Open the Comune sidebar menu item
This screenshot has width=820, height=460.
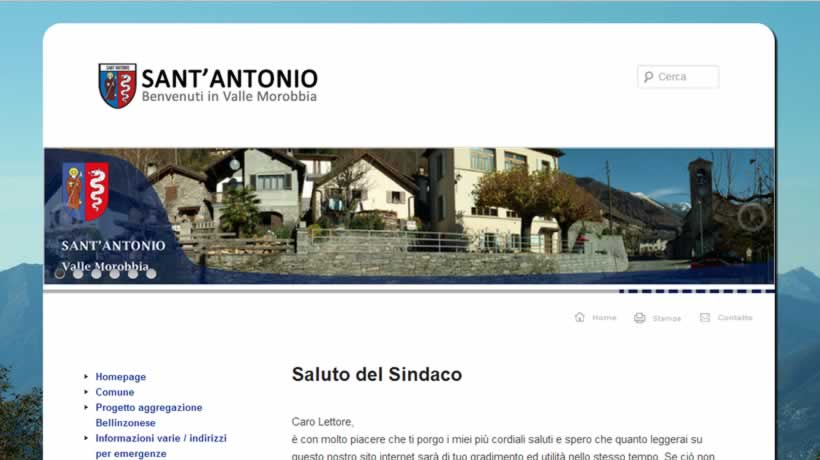115,393
